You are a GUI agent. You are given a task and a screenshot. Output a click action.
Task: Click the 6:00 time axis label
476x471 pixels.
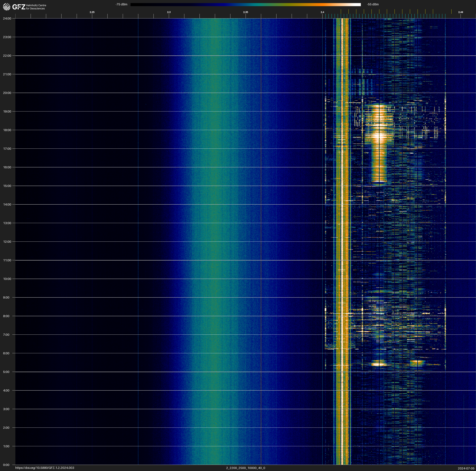(x=6, y=353)
